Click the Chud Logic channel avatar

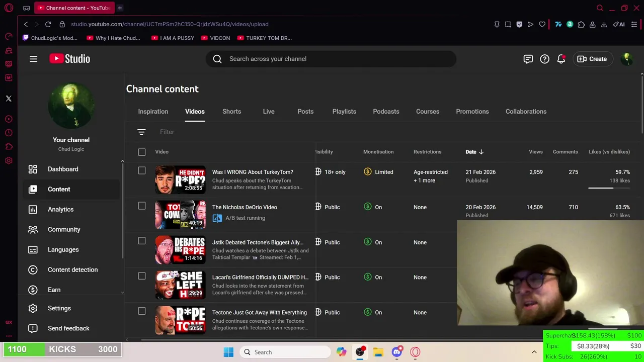pos(71,106)
